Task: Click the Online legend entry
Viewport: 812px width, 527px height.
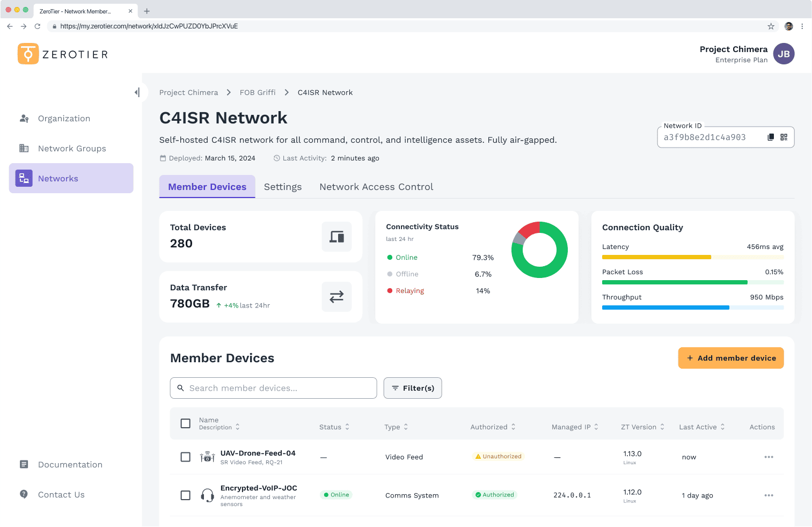Action: click(403, 258)
